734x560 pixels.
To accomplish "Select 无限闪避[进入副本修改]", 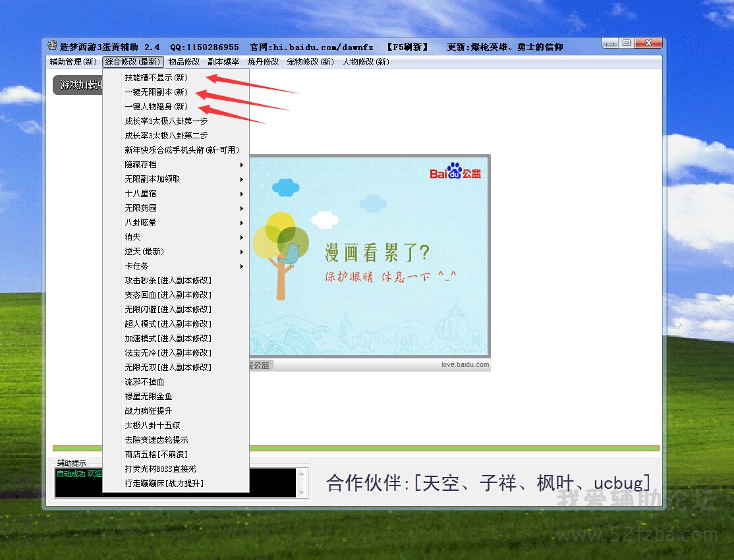I will [x=175, y=310].
